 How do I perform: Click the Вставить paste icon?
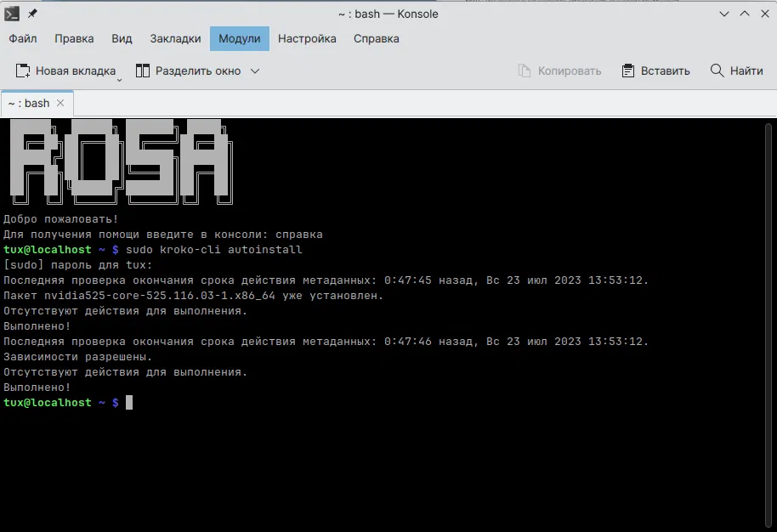click(x=628, y=71)
